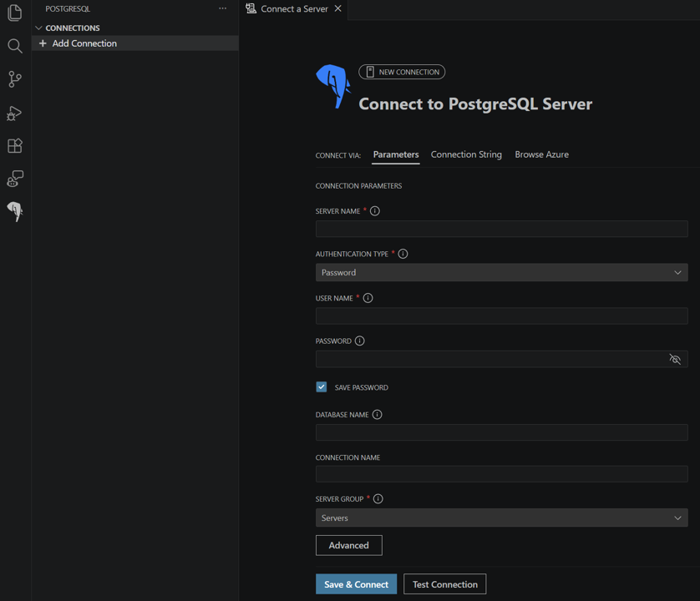Click the blue PostgreSQL elephant logo

pyautogui.click(x=333, y=86)
